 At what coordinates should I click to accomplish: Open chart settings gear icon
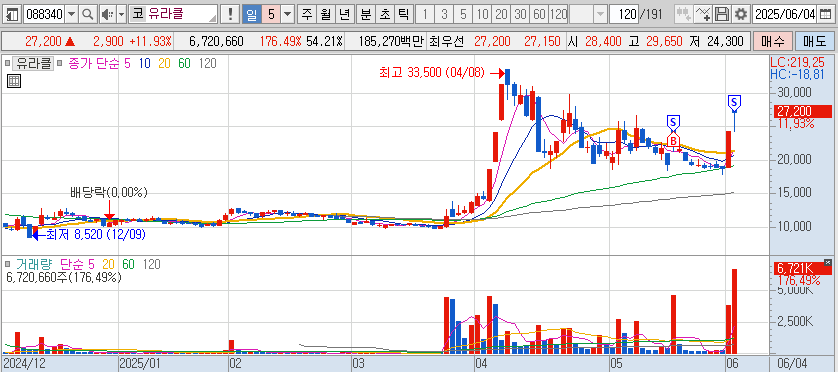(740, 14)
